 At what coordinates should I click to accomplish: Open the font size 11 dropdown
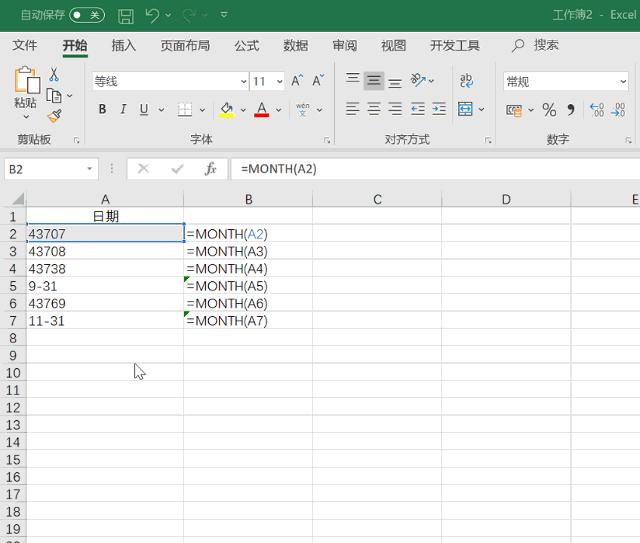[x=280, y=82]
